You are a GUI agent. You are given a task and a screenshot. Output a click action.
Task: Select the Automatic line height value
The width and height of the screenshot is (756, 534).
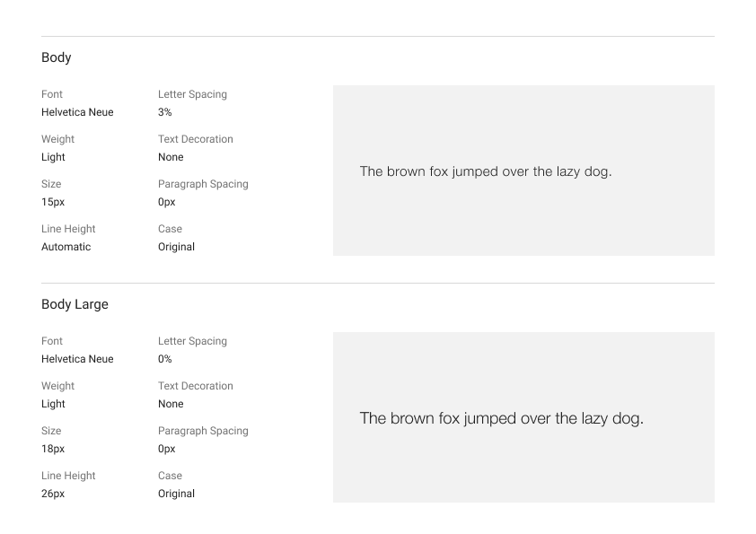tap(66, 247)
